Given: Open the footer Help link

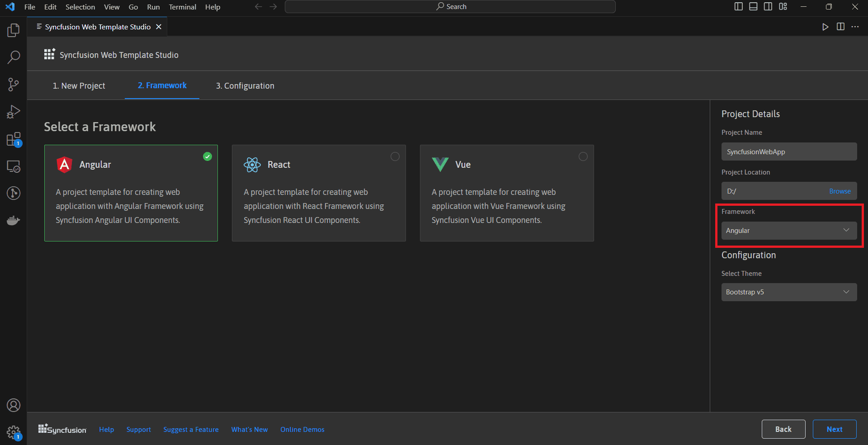Looking at the screenshot, I should [x=107, y=430].
